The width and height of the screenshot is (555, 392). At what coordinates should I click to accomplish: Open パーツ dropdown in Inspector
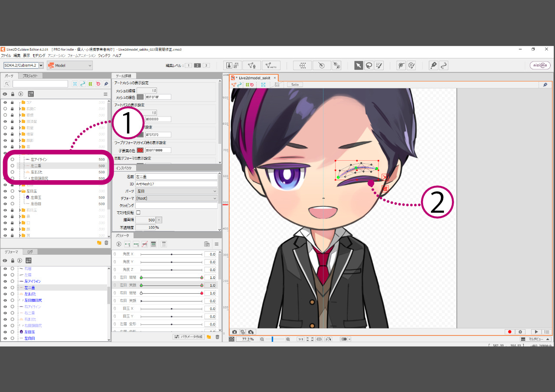[176, 191]
